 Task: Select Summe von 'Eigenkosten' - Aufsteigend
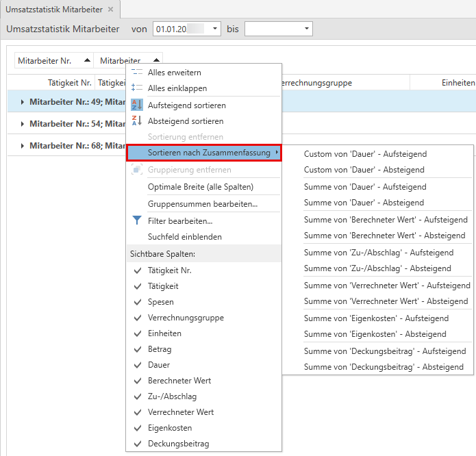[377, 318]
